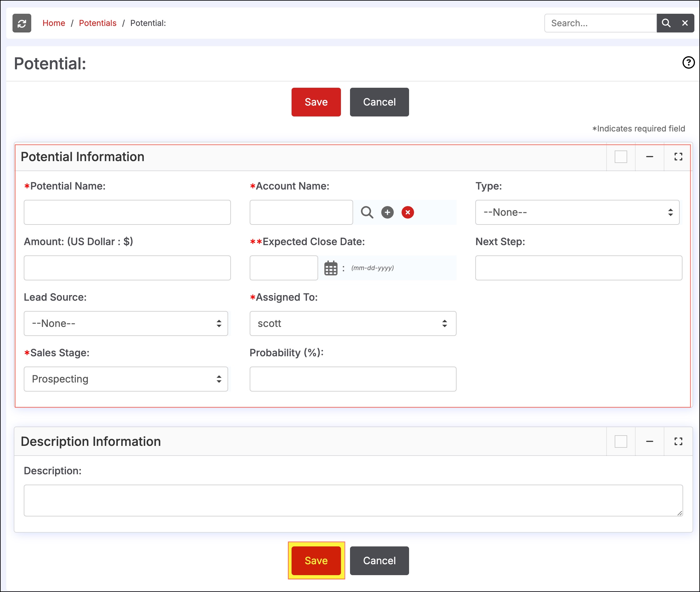Focus the Amount field

click(x=127, y=268)
